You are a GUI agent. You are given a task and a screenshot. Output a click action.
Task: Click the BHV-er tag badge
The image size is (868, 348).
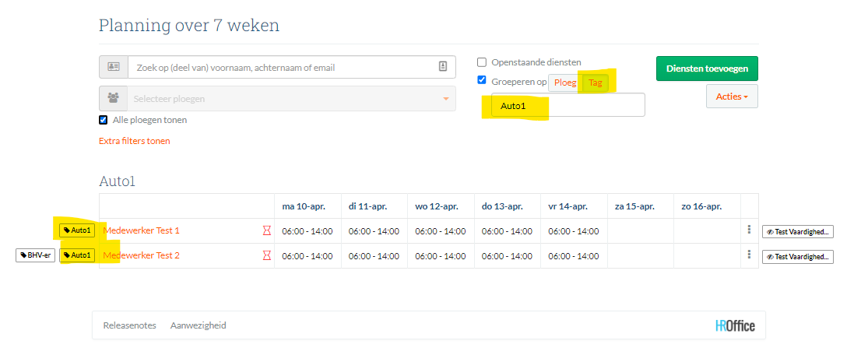pos(36,255)
